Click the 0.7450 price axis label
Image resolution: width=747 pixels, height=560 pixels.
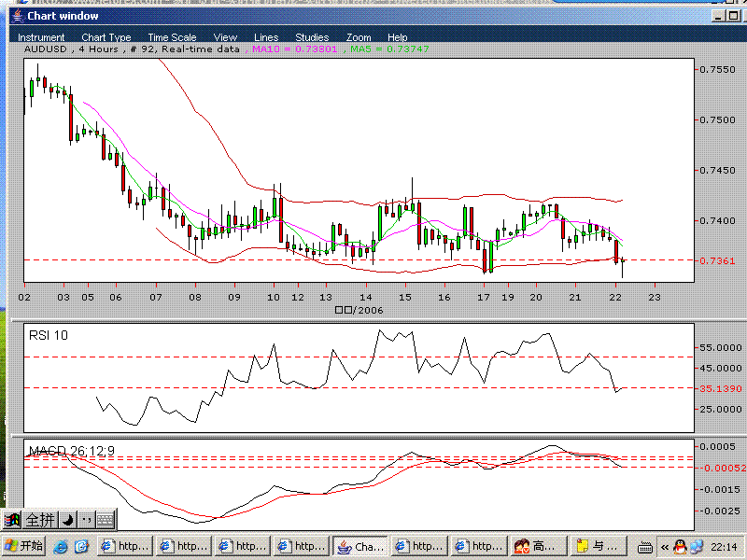pos(717,171)
